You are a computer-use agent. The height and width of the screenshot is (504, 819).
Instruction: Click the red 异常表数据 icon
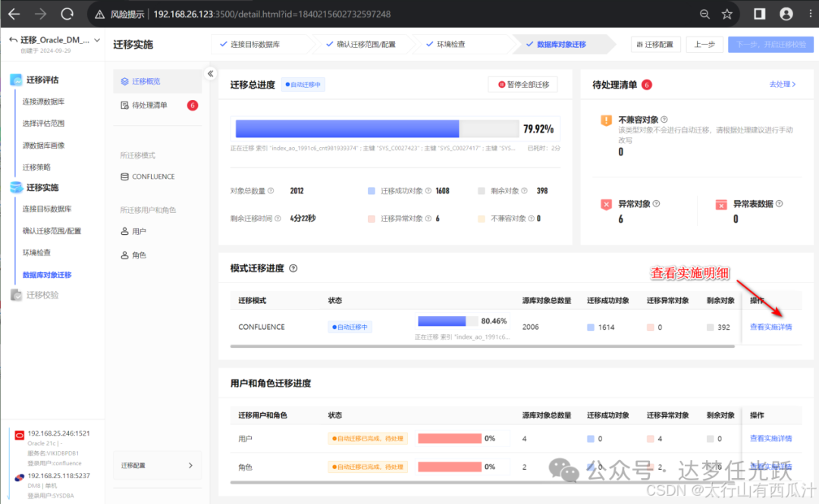point(721,205)
